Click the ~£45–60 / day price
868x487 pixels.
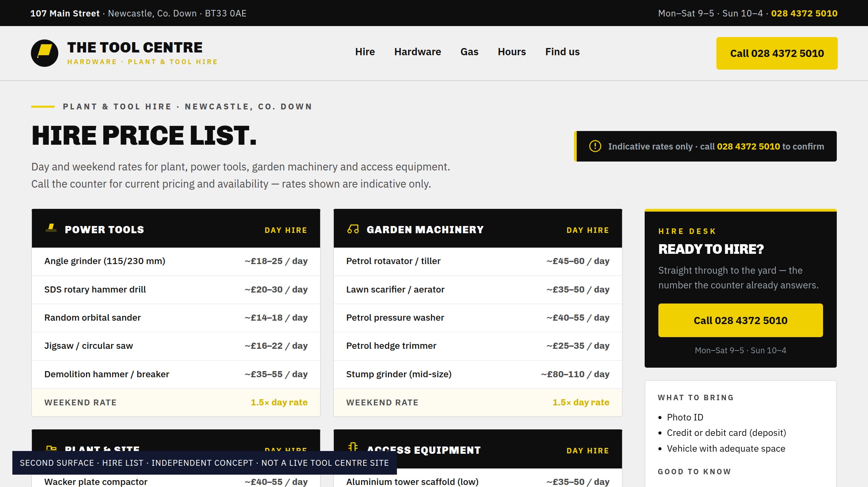click(x=578, y=261)
